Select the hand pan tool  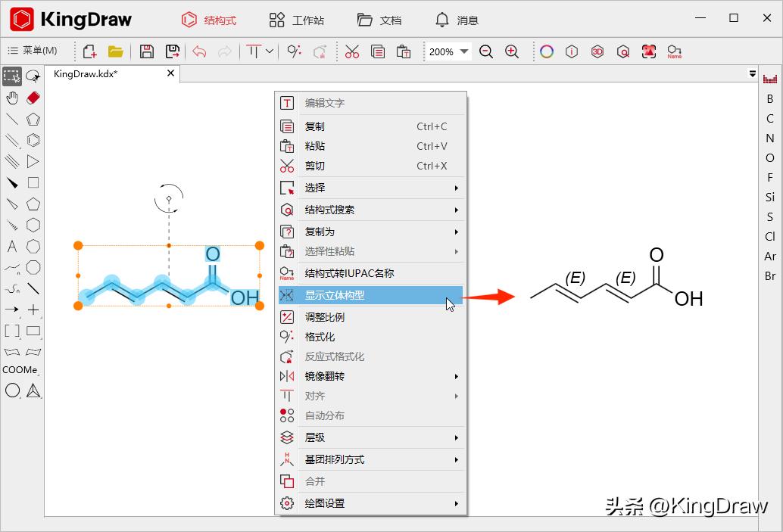click(x=12, y=98)
